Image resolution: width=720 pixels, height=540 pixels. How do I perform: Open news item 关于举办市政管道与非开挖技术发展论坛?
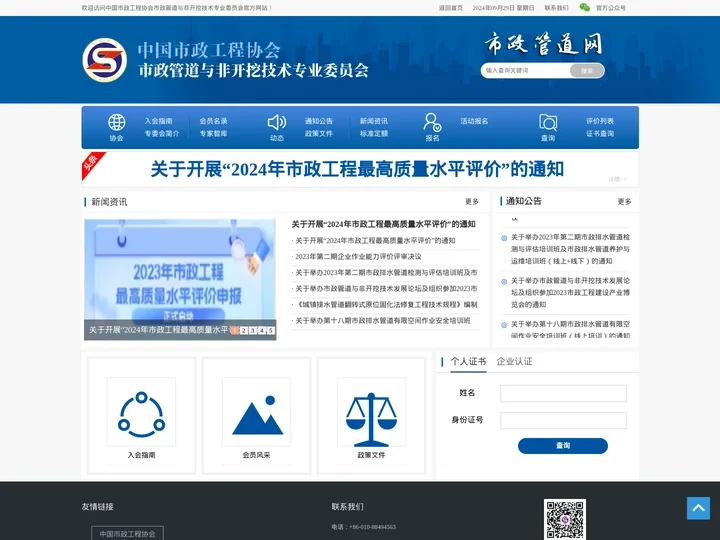click(386, 289)
